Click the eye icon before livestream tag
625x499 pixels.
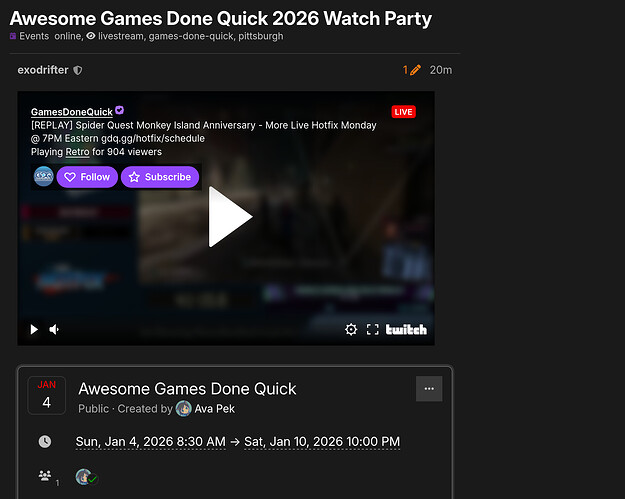point(91,36)
